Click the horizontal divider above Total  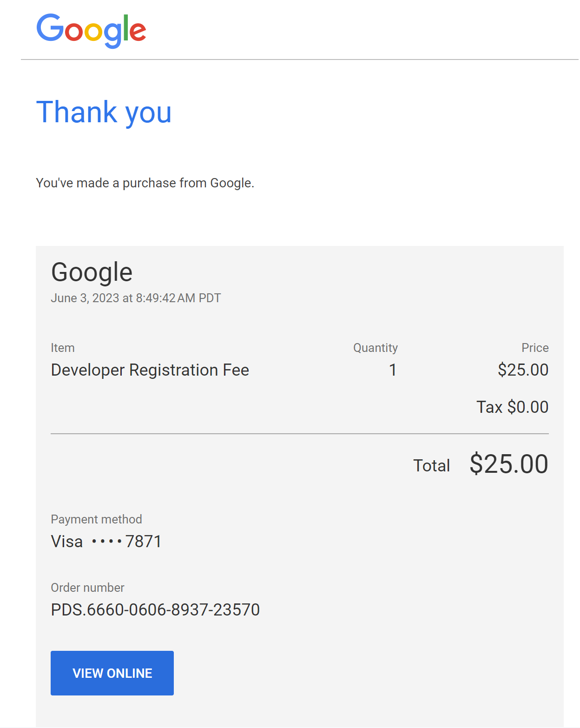(x=299, y=434)
